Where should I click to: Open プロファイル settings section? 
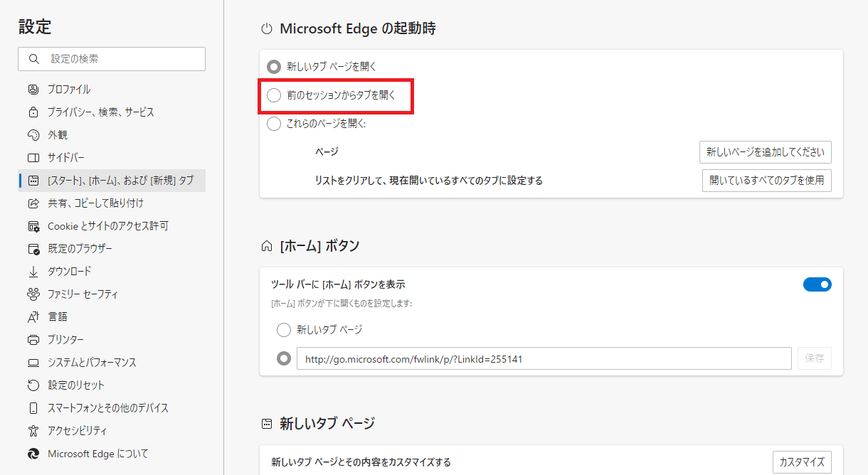click(x=112, y=90)
